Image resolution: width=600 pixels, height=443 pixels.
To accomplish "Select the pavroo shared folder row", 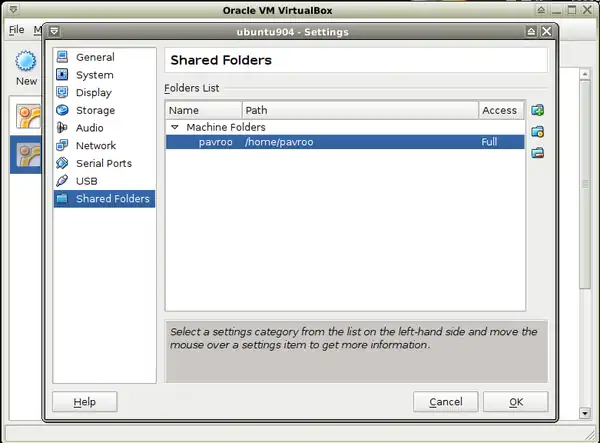I will click(x=344, y=143).
